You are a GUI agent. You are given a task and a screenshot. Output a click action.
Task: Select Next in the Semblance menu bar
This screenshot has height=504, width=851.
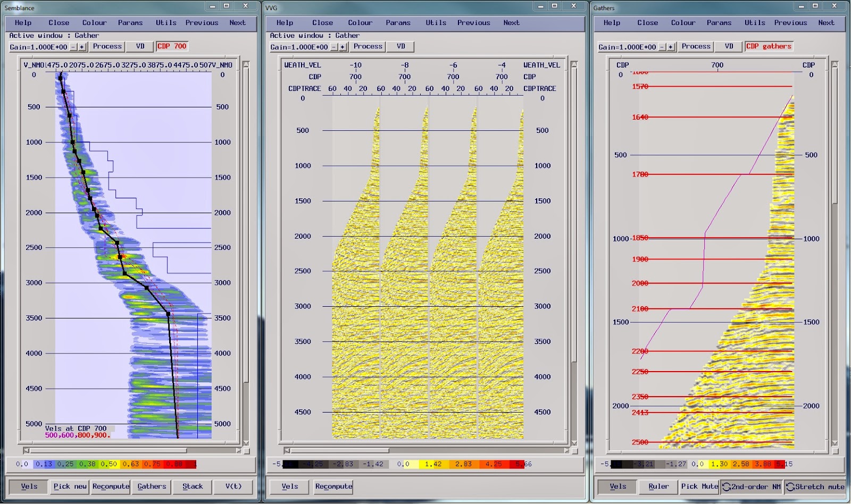(237, 22)
